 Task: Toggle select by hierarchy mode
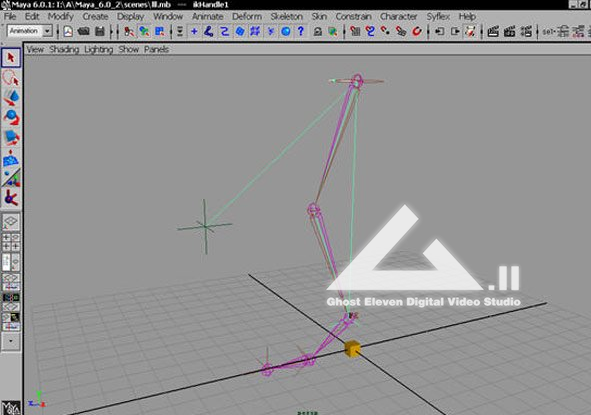(x=129, y=31)
